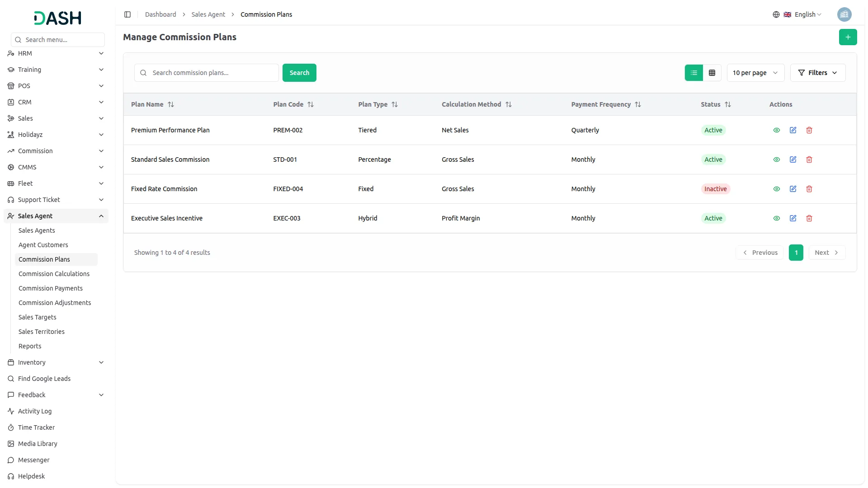868x488 pixels.
Task: Go to the Next results page
Action: click(826, 253)
